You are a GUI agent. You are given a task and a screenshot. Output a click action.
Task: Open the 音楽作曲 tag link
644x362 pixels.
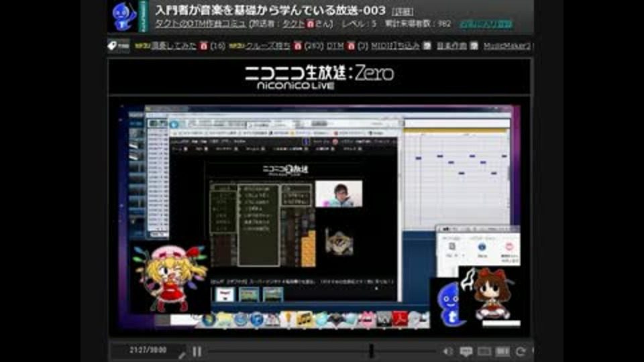[x=451, y=46]
